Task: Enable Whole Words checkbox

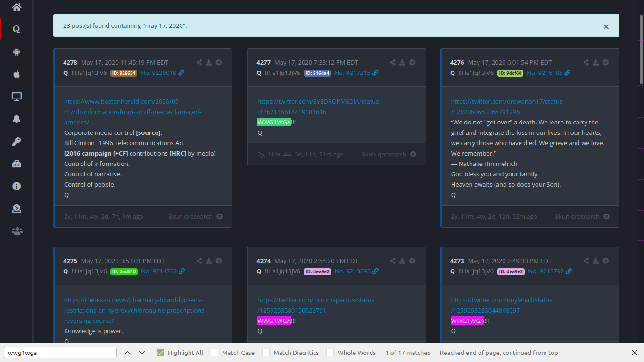Action: click(330, 353)
